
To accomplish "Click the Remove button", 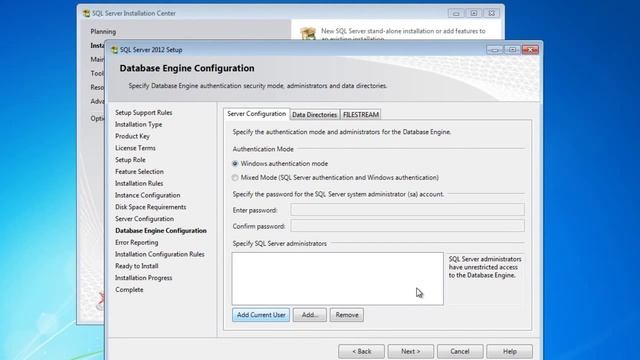I will (347, 315).
